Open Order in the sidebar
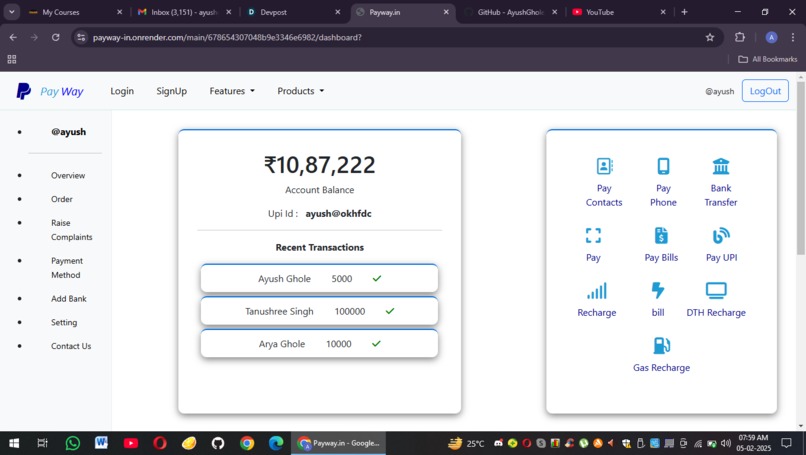Screen dimensions: 806x455 [62, 199]
